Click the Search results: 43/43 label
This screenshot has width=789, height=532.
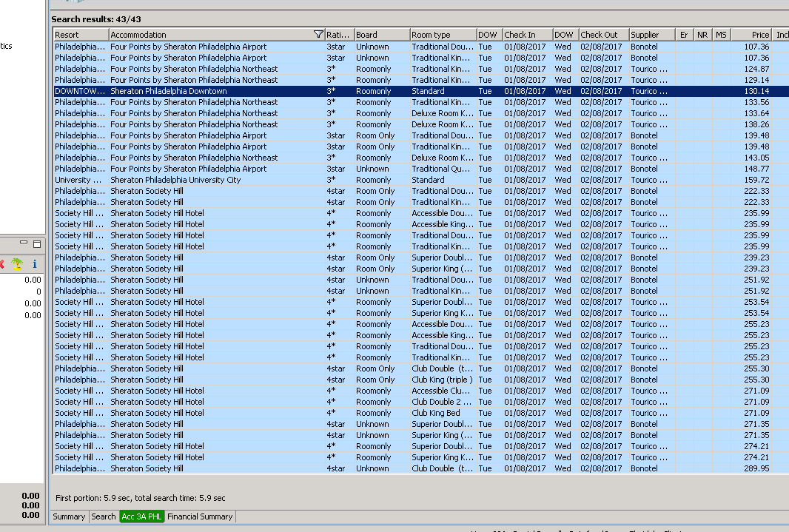tap(96, 19)
